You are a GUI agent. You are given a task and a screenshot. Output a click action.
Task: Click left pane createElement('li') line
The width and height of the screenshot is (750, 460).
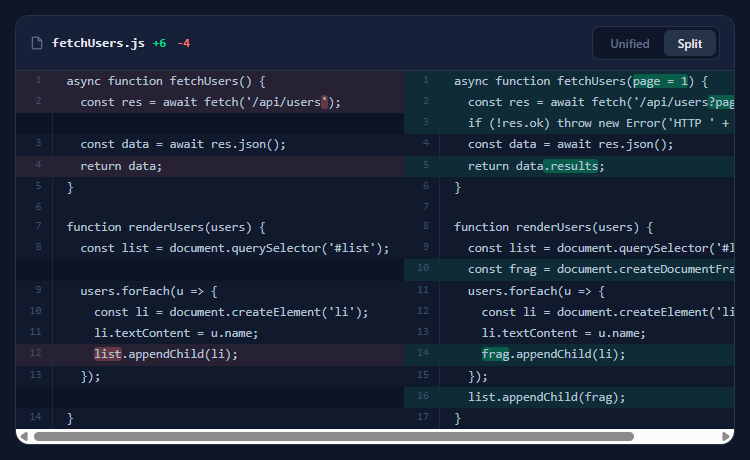pos(210,312)
